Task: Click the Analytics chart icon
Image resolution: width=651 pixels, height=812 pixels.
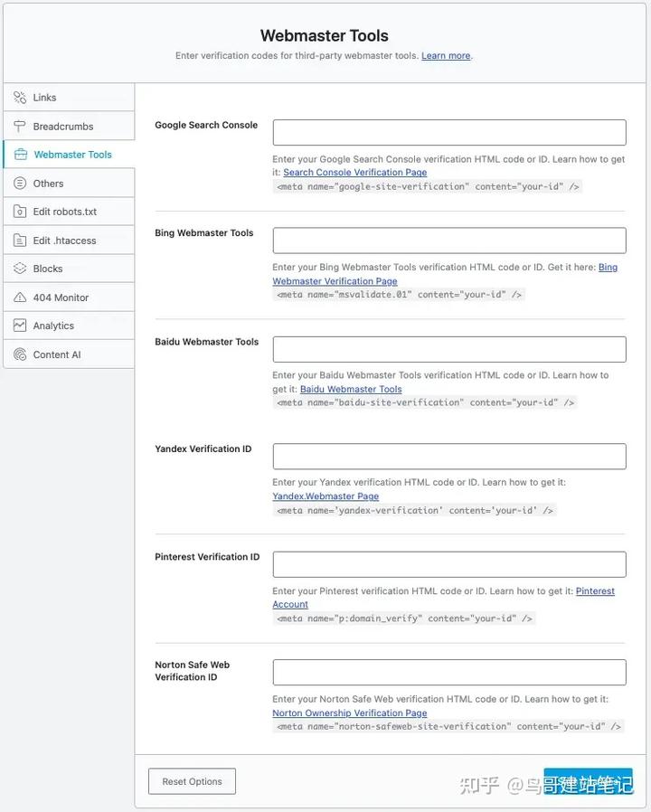Action: 20,326
